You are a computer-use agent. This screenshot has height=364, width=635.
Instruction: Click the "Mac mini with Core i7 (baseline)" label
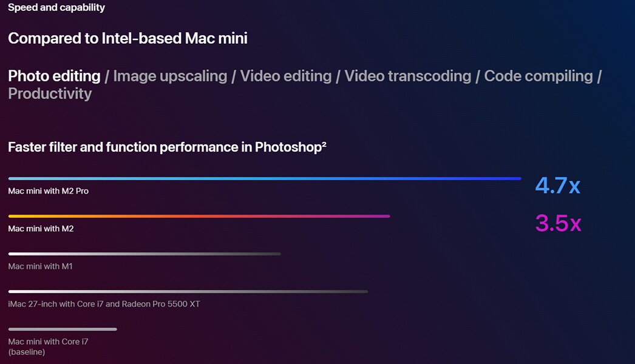[x=48, y=346]
